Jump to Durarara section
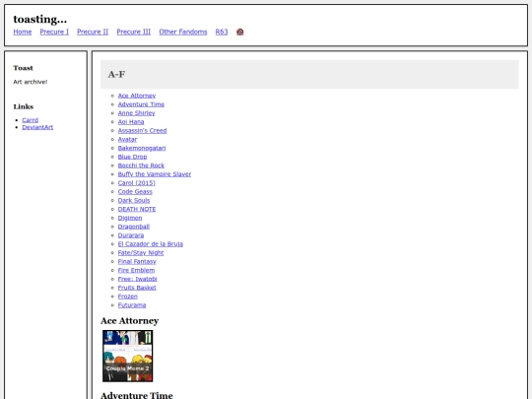The height and width of the screenshot is (399, 532). (x=131, y=235)
